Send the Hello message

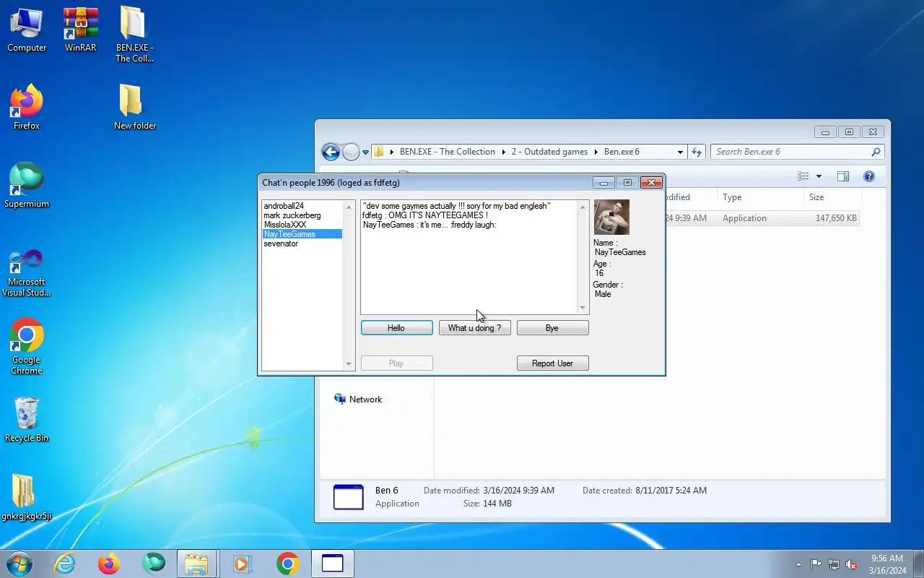point(396,328)
